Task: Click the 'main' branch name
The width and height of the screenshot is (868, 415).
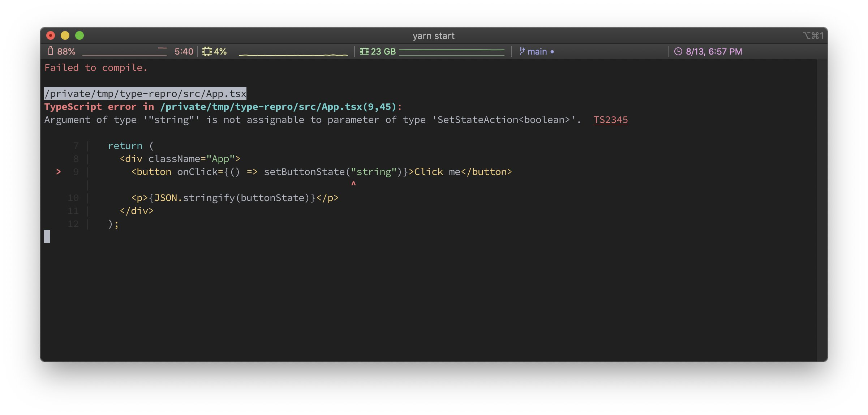Action: tap(537, 52)
